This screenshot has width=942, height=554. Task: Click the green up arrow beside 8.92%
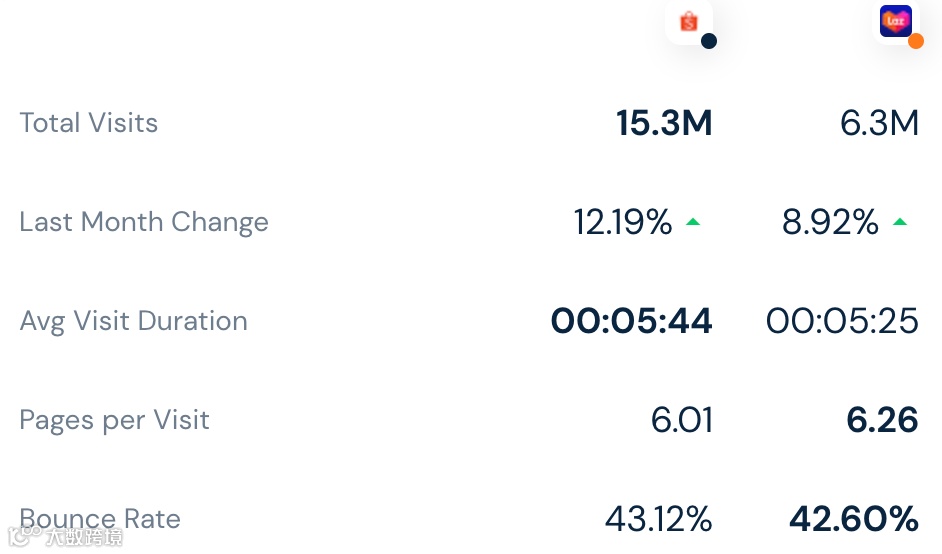coord(900,222)
